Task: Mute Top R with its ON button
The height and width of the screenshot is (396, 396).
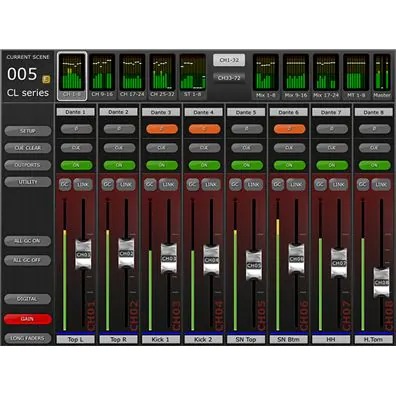Action: [119, 165]
